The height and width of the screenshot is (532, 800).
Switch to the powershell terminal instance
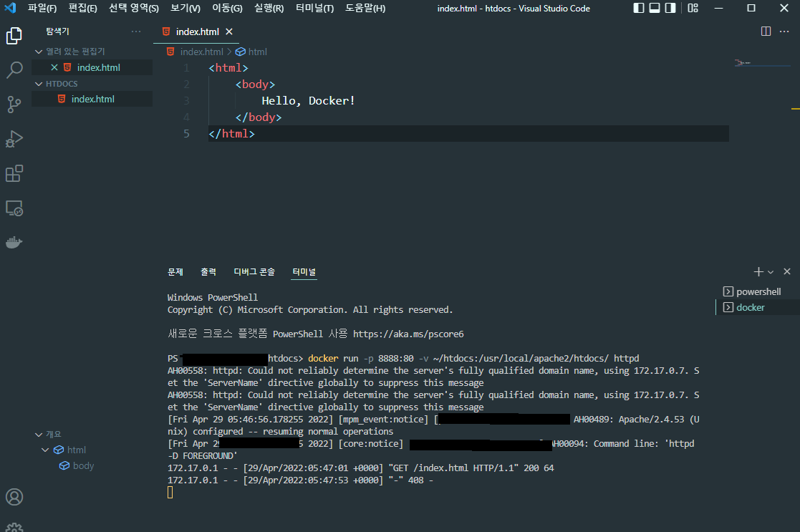[x=758, y=291]
